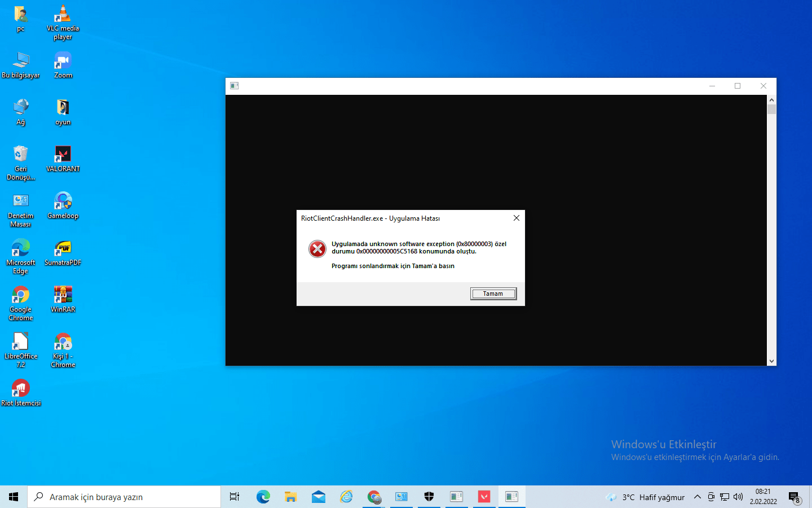
Task: Launch Microsoft Edge from the taskbar
Action: pyautogui.click(x=263, y=497)
